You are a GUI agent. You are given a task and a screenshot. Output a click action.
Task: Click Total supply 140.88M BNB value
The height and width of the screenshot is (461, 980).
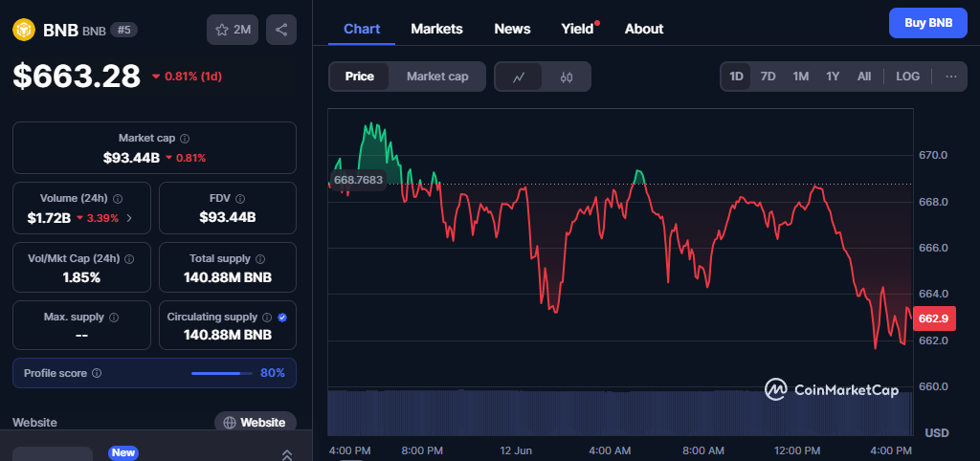pos(228,278)
